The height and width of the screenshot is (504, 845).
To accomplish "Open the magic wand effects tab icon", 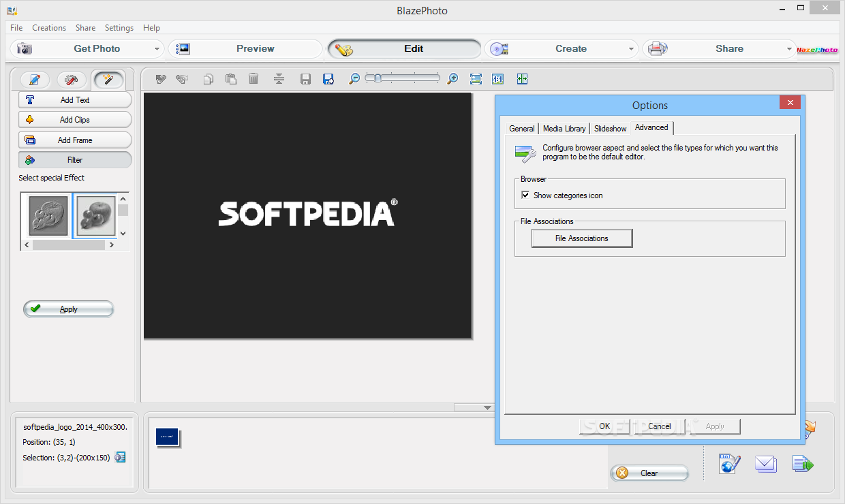I will tap(108, 80).
